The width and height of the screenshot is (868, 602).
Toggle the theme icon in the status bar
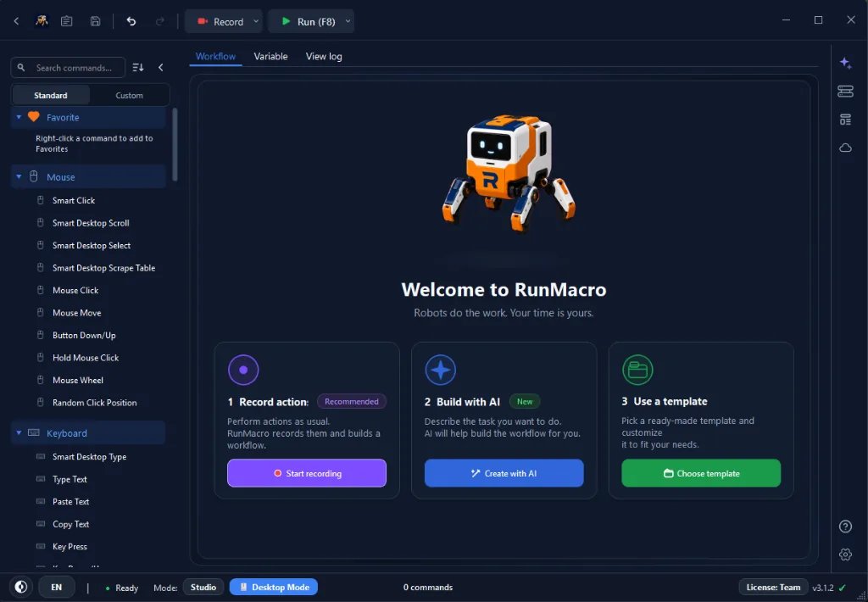(21, 587)
